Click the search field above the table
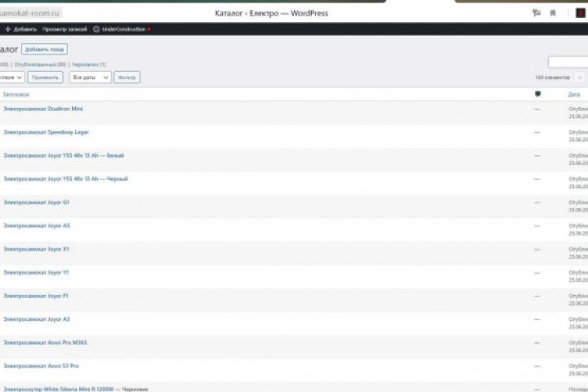Viewport: 588px width, 392px height. (568, 62)
